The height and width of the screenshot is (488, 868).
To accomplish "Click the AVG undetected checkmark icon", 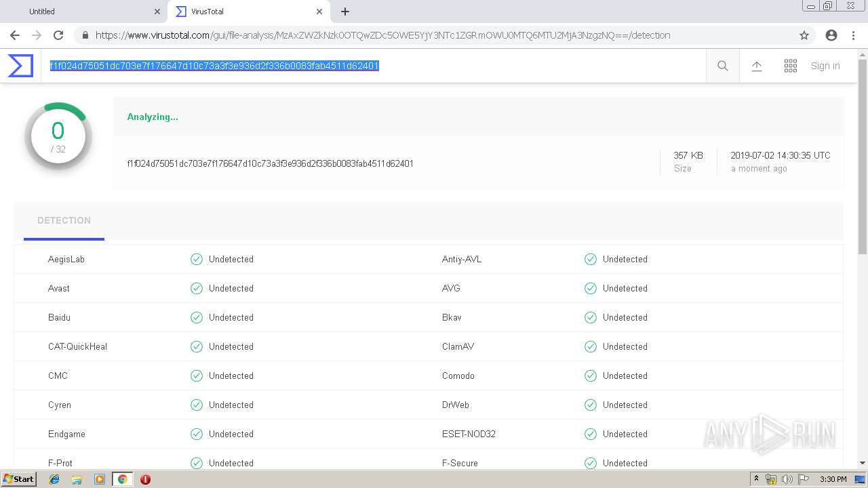I will click(x=591, y=288).
